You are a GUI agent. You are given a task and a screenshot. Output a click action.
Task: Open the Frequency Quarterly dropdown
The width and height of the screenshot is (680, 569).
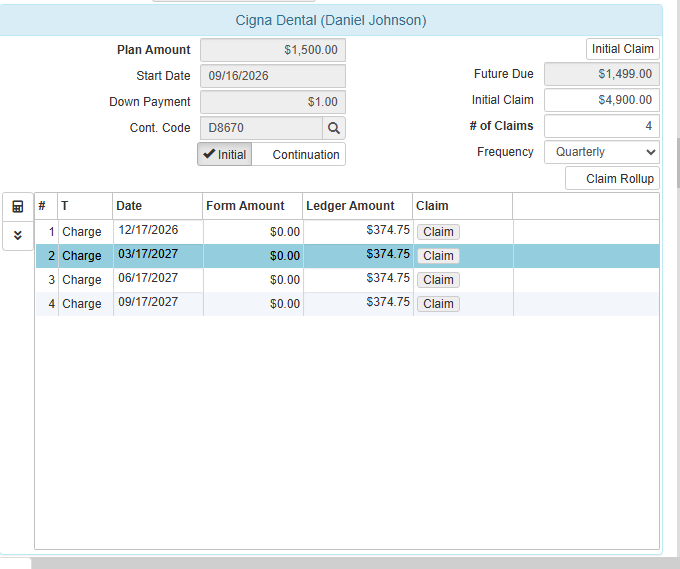coord(602,152)
